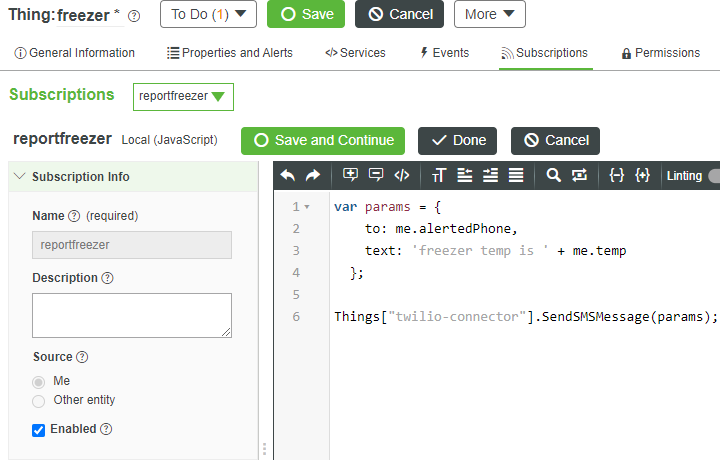Click the redo arrow in editor toolbar

pyautogui.click(x=313, y=176)
